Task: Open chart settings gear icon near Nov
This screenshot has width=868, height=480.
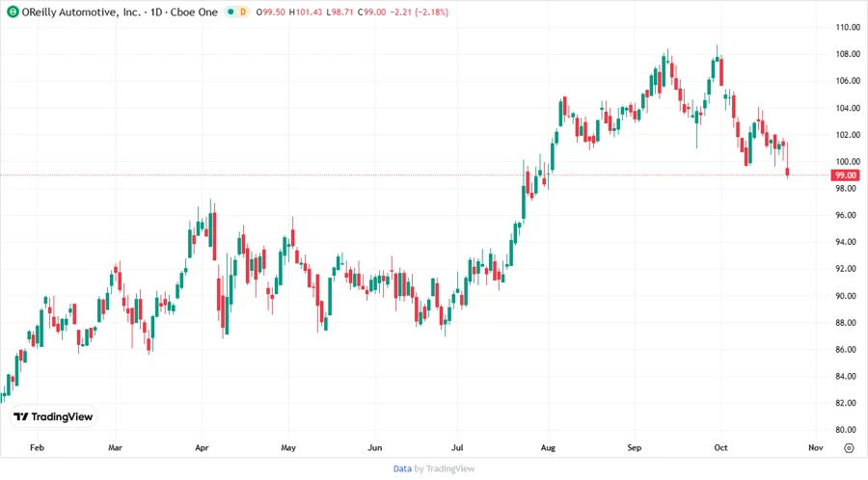Action: click(849, 448)
